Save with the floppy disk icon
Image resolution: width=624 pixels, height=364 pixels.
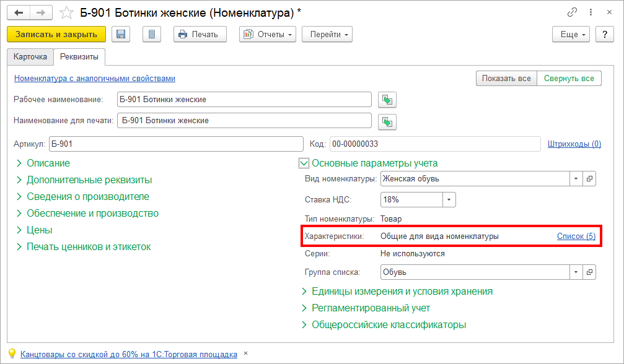121,34
